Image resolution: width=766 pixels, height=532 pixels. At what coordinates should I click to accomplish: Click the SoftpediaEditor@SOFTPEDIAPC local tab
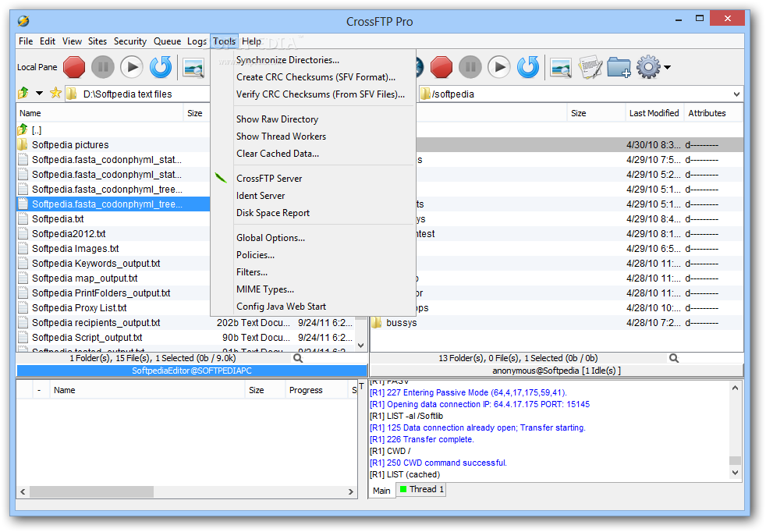pos(192,371)
